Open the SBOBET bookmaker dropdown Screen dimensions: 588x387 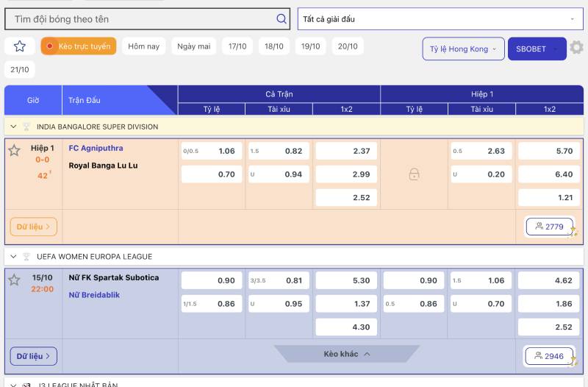pyautogui.click(x=537, y=49)
